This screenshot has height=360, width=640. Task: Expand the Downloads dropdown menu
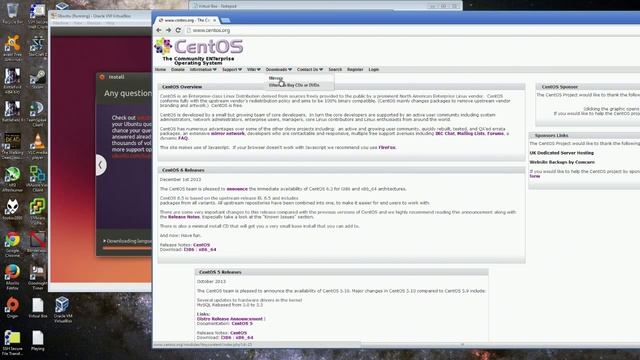[278, 70]
